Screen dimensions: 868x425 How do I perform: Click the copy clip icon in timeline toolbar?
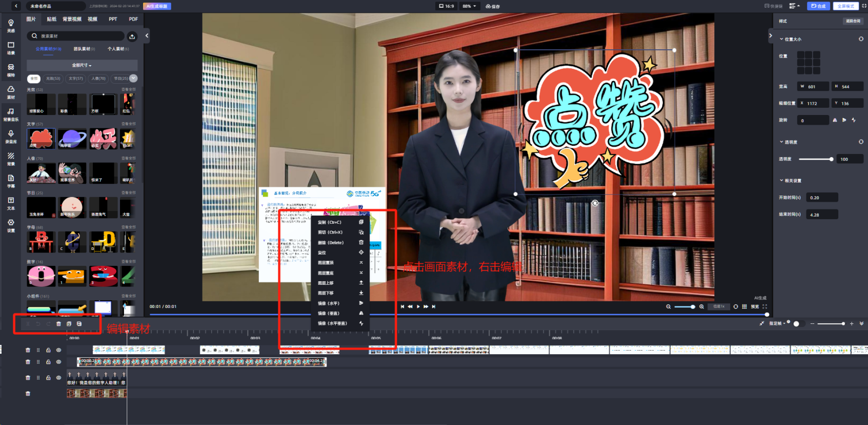click(69, 324)
